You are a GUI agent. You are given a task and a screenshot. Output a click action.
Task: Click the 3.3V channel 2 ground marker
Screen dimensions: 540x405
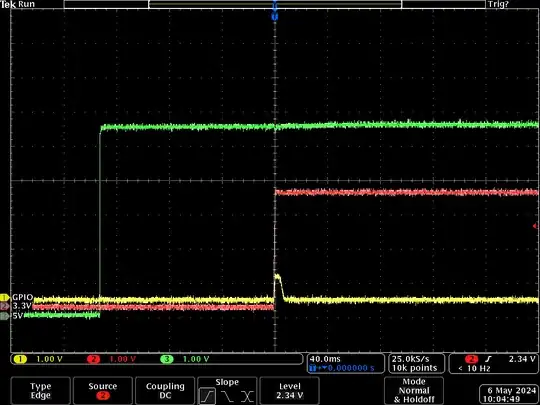(5, 306)
